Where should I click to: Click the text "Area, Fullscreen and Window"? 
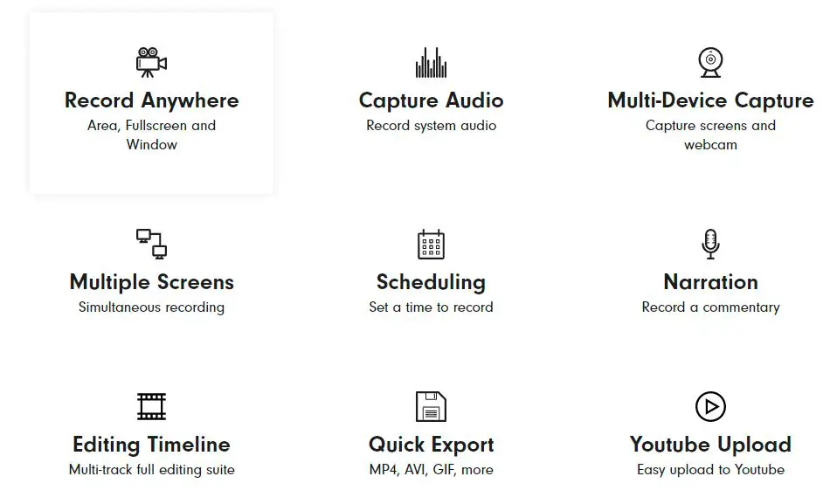(x=151, y=135)
